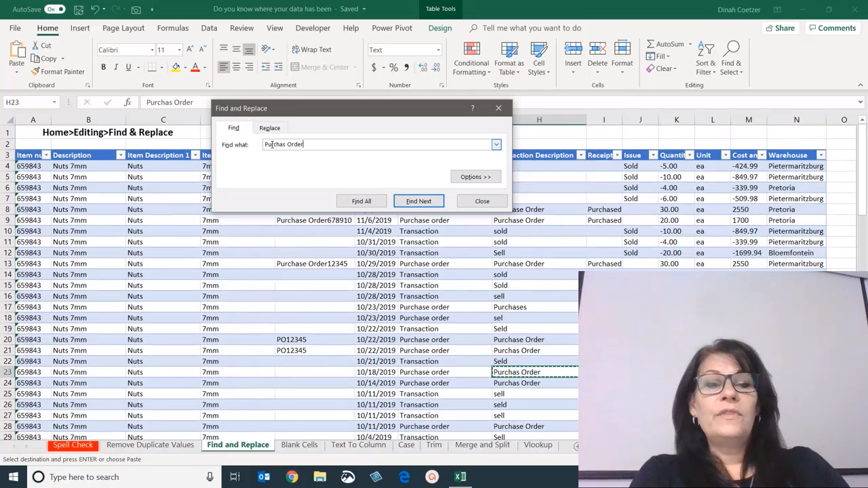Open the Vlookup sheet tab
Screen dimensions: 868x488
pyautogui.click(x=538, y=445)
